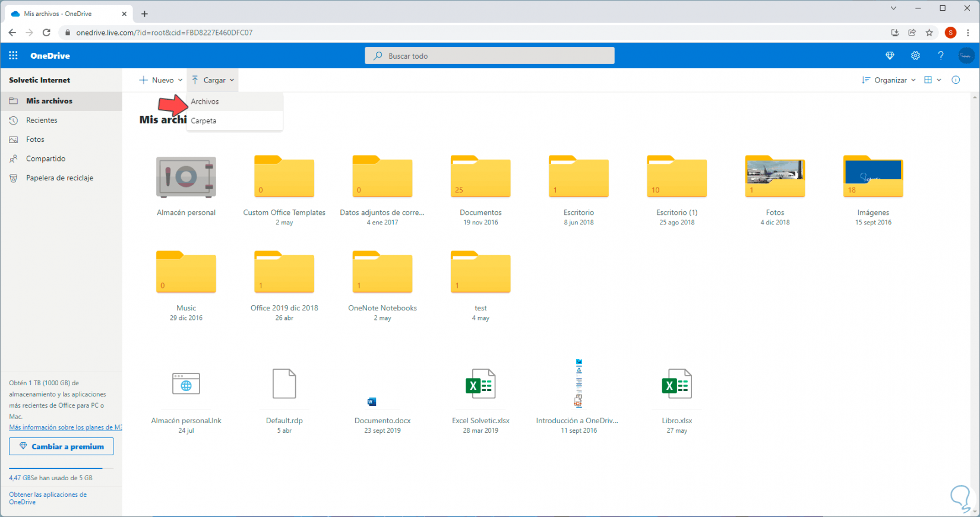Open the Datos adjuntos de corre... folder
Image resolution: width=980 pixels, height=517 pixels.
pyautogui.click(x=382, y=176)
